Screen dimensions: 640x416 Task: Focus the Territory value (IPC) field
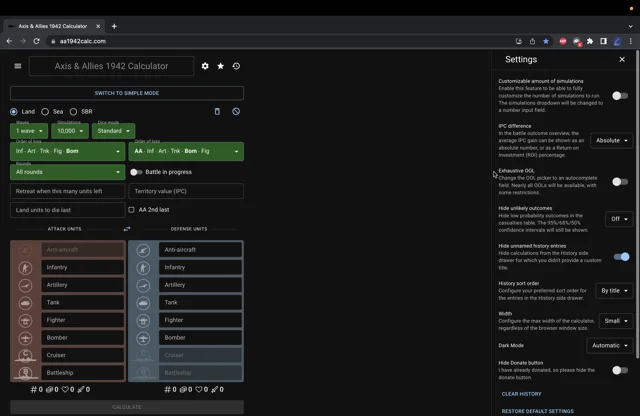point(186,191)
